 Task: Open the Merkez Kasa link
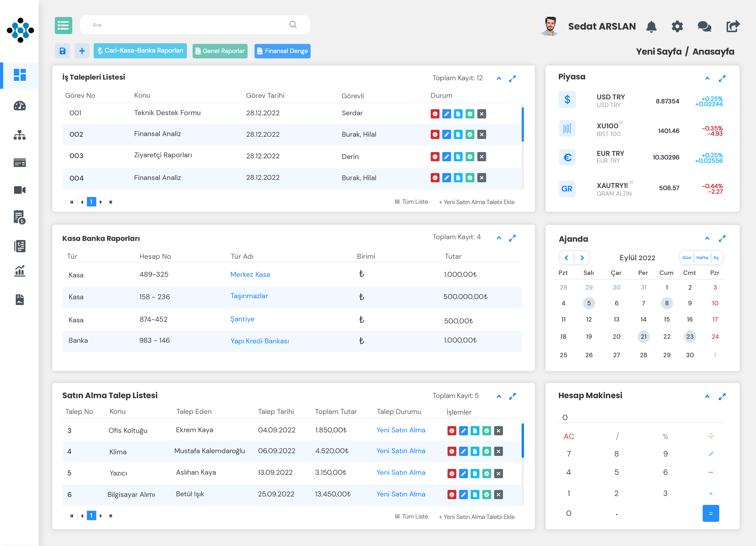click(250, 274)
